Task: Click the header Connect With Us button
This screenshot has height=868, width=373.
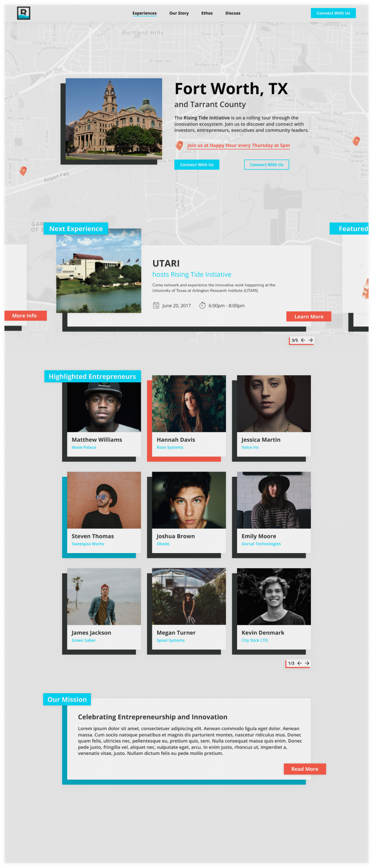Action: pos(333,13)
